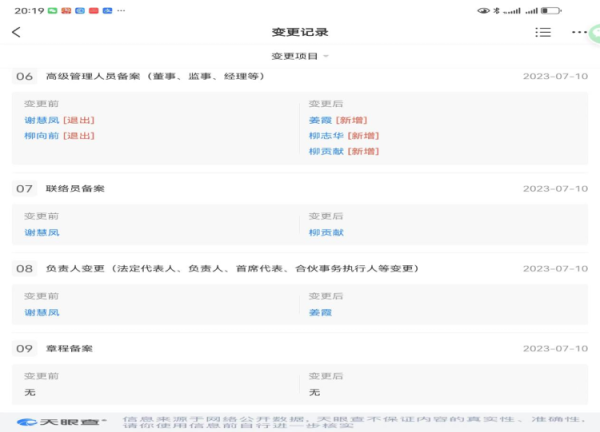The height and width of the screenshot is (432, 600).
Task: Select the 06 高级管理人员备案 record heading
Action: (154, 76)
